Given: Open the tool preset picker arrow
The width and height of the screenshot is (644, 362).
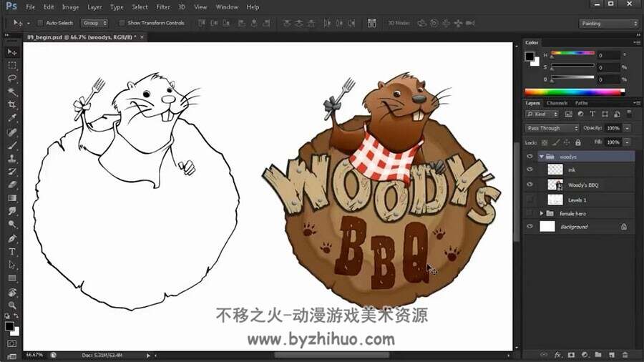Looking at the screenshot, I should pyautogui.click(x=29, y=24).
